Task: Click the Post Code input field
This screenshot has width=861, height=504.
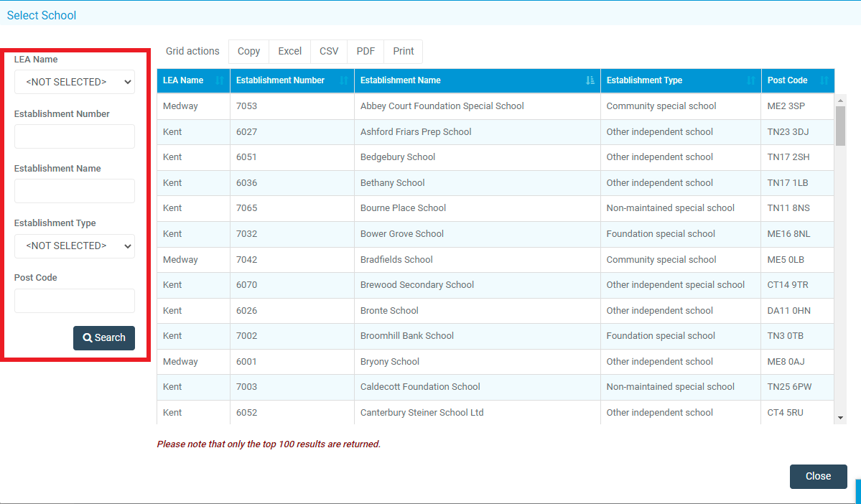Action: [74, 300]
